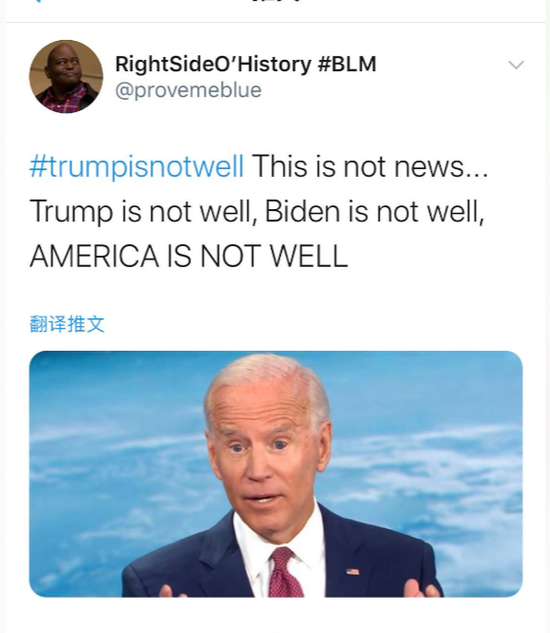The width and height of the screenshot is (550, 633).
Task: Click the tweet text 'This is not news...'
Action: [370, 166]
